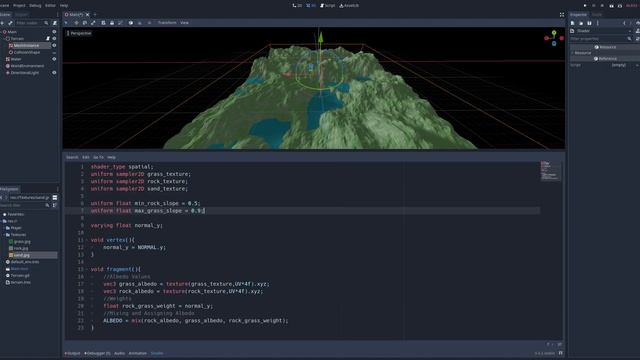Viewport: 640px width, 360px height.
Task: Click the green Y axis on view gizmo
Action: coord(554,32)
